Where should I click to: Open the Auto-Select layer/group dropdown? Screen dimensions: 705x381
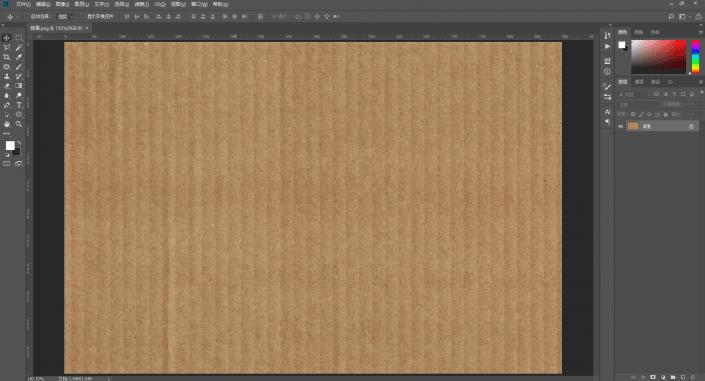[65, 17]
